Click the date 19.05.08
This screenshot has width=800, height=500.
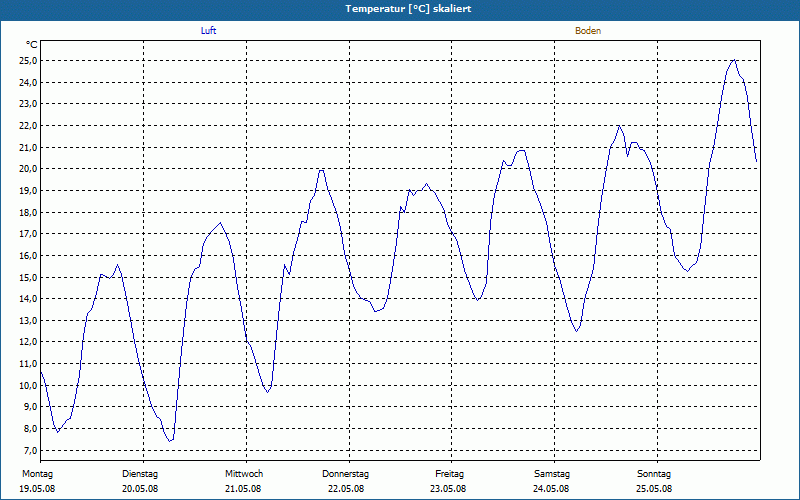point(37,489)
